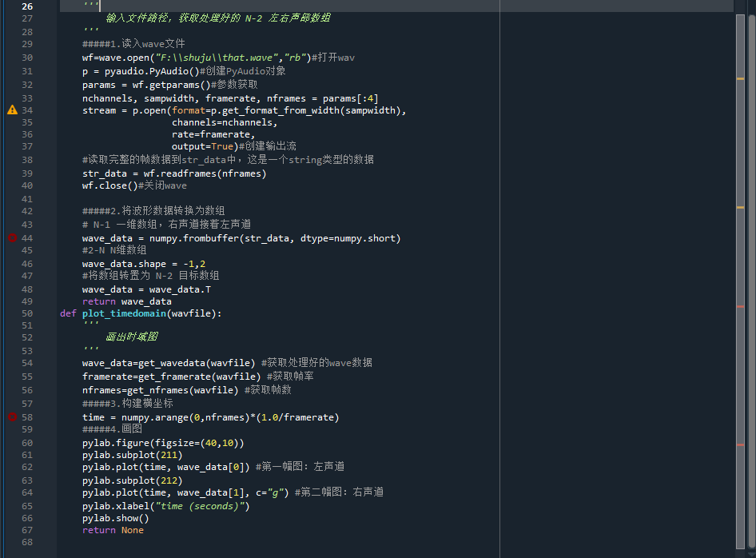
Task: Click get_nframes(wavfile) on line 56
Action: 183,389
